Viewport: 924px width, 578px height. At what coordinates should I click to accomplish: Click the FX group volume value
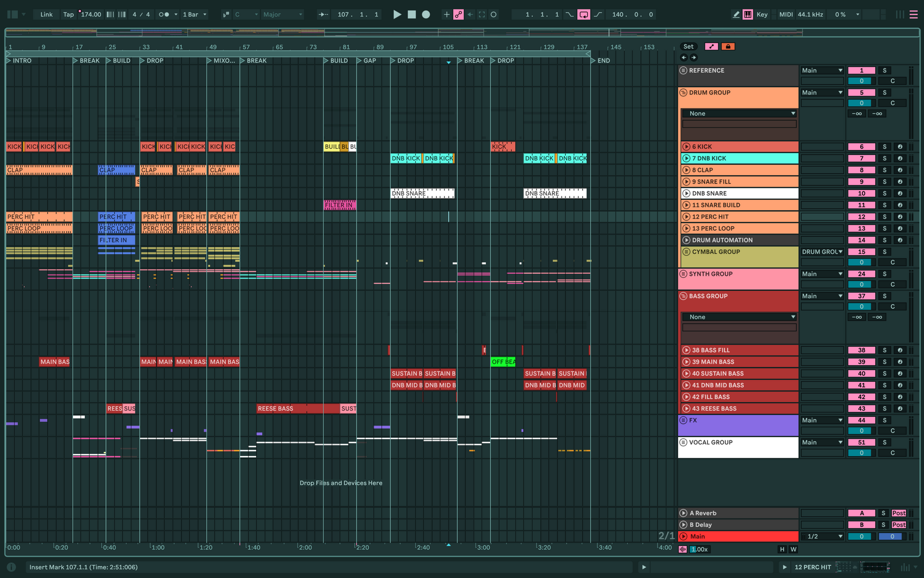click(861, 431)
